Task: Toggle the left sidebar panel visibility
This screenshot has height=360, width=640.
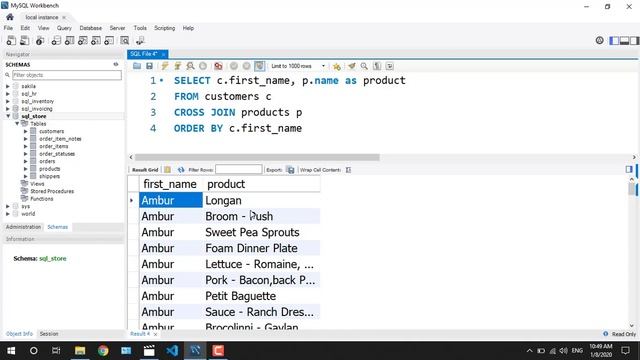Action: tap(614, 40)
